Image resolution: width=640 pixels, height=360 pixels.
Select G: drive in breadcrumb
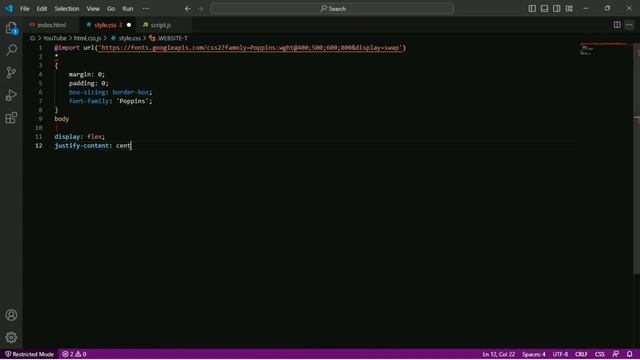32,38
